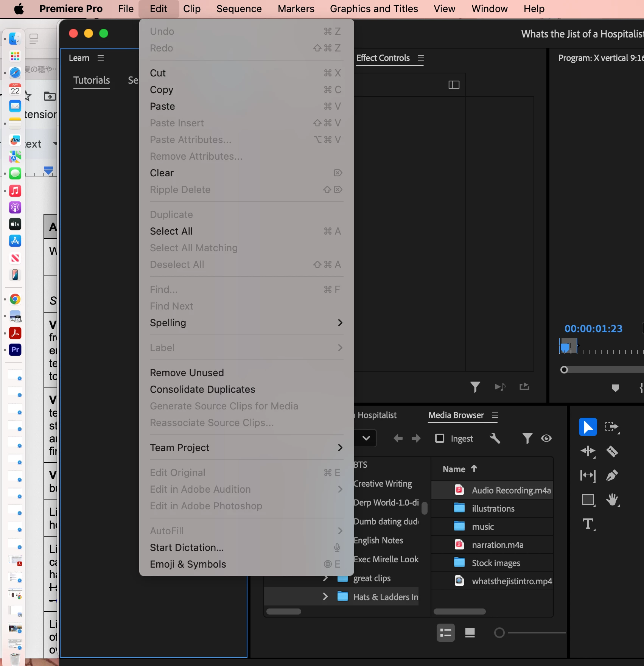
Task: Click the Program timecode 00:00:01:23
Action: click(x=593, y=328)
